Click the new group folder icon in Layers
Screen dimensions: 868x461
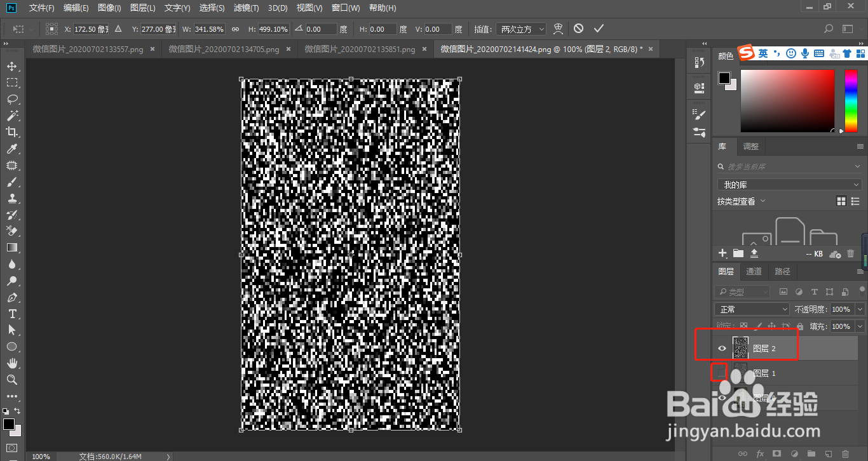point(811,453)
